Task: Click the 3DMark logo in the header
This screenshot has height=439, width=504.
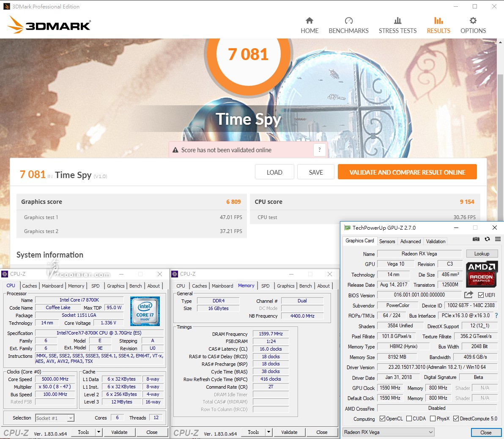Action: (49, 25)
